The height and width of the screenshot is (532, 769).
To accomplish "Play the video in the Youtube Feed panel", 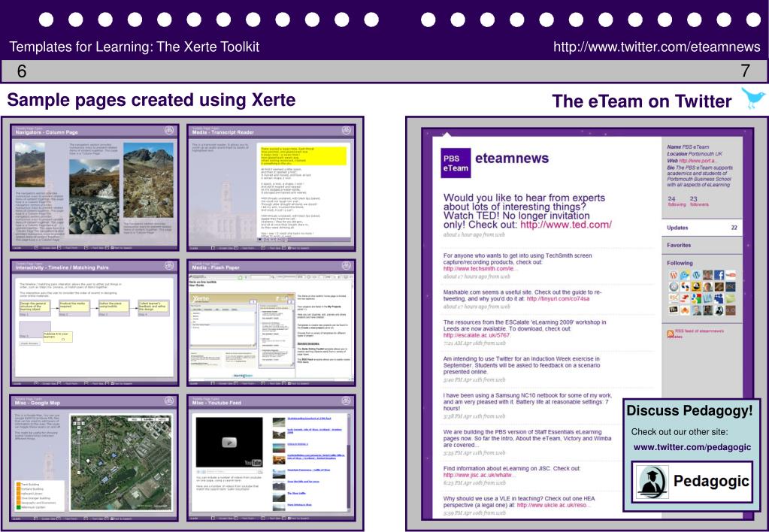I will [x=229, y=443].
